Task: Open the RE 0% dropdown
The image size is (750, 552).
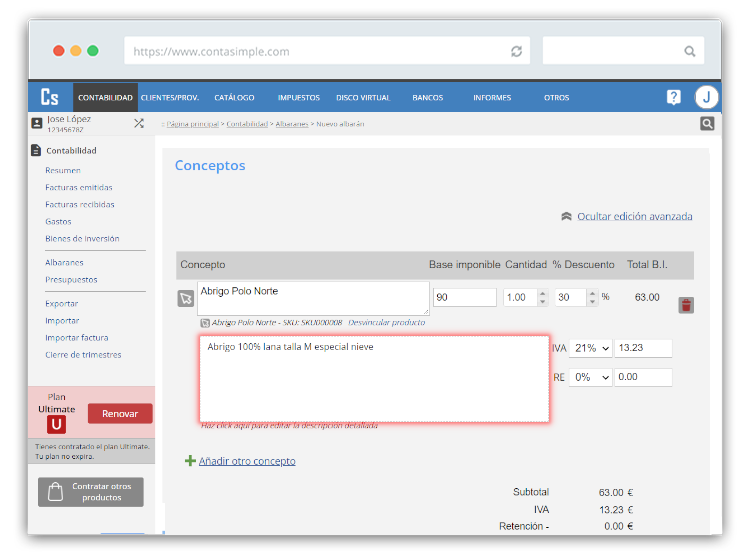Action: (x=591, y=377)
